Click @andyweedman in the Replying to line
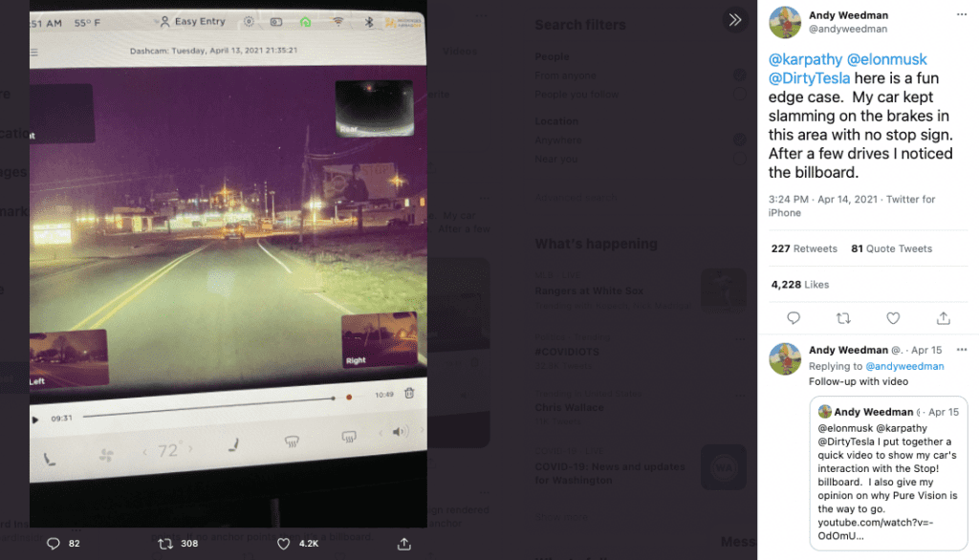This screenshot has height=560, width=979. click(x=904, y=366)
